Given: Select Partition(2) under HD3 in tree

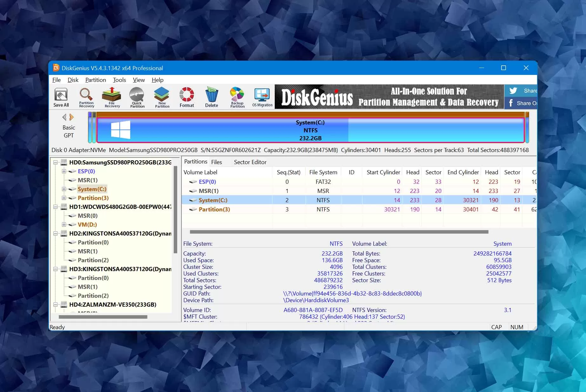Looking at the screenshot, I should coord(93,296).
